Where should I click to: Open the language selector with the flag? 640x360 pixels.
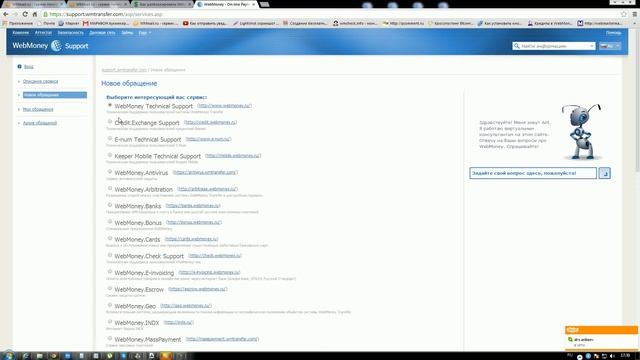point(610,46)
